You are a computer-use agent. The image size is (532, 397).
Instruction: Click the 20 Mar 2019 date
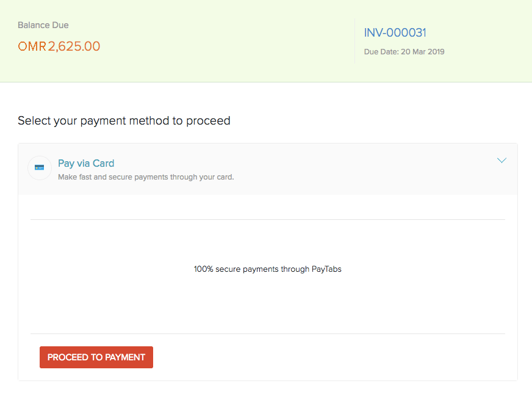[422, 52]
